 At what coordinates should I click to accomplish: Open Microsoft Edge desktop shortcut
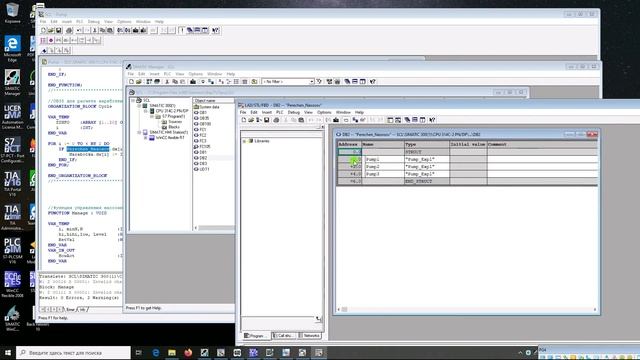[x=12, y=49]
